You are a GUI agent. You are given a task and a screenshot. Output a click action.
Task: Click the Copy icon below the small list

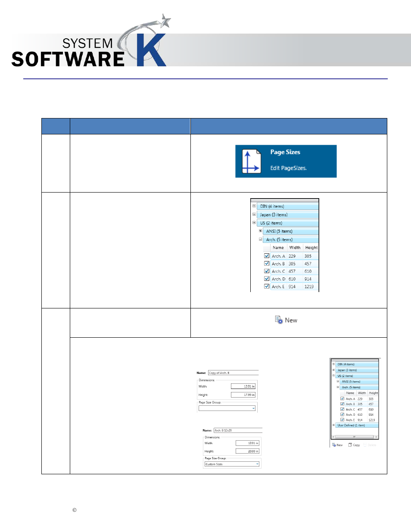350,445
